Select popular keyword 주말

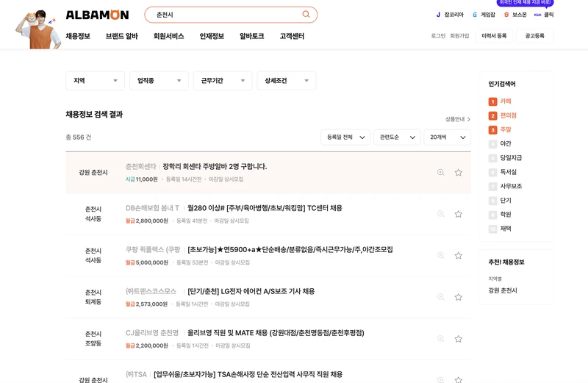click(x=506, y=130)
